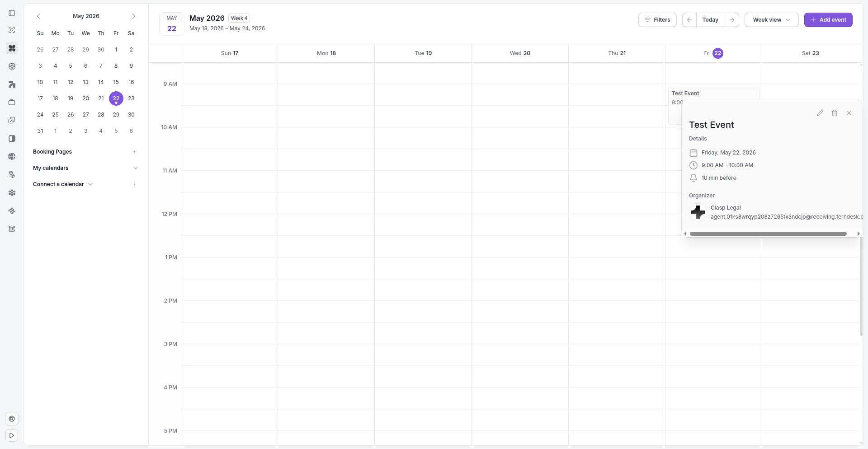Click the May 2026 mini calendar title
868x449 pixels.
pos(86,16)
